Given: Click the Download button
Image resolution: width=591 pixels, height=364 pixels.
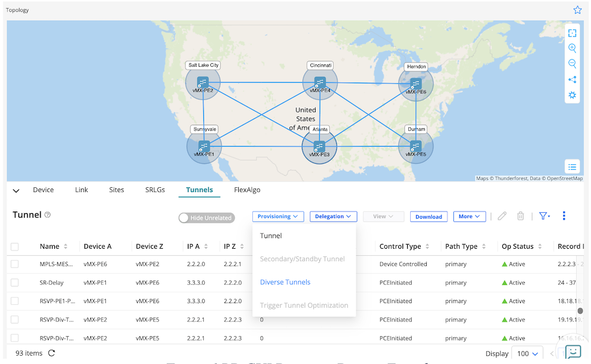Looking at the screenshot, I should 428,217.
